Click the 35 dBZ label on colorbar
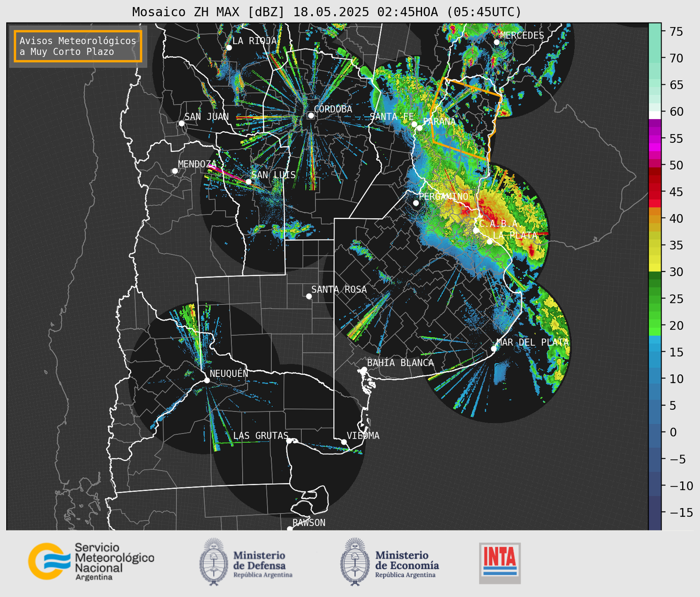The image size is (700, 597). tap(676, 245)
